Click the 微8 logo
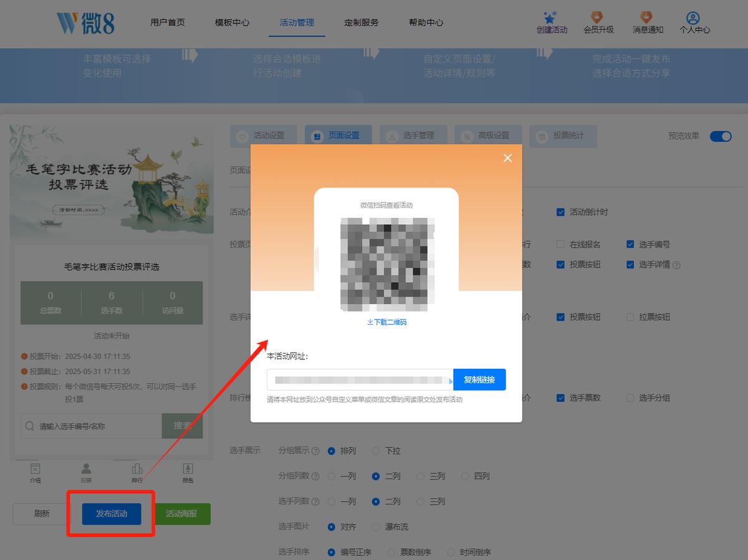 [x=85, y=22]
